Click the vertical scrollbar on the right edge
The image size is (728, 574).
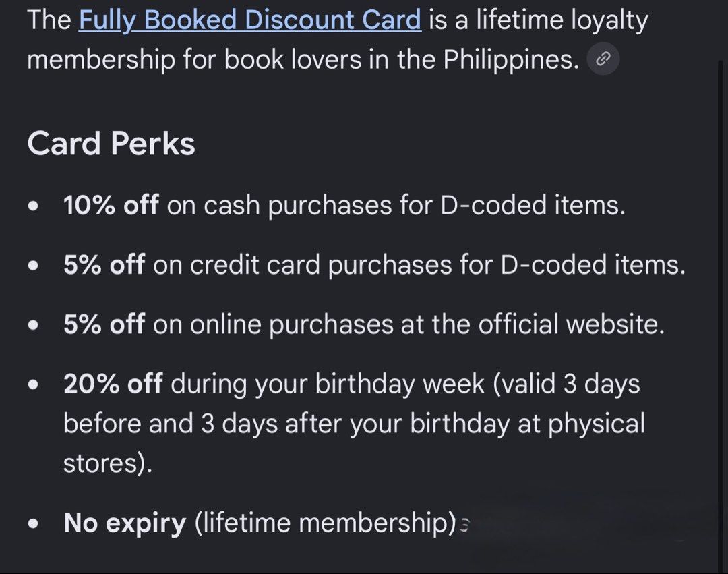pyautogui.click(x=723, y=316)
